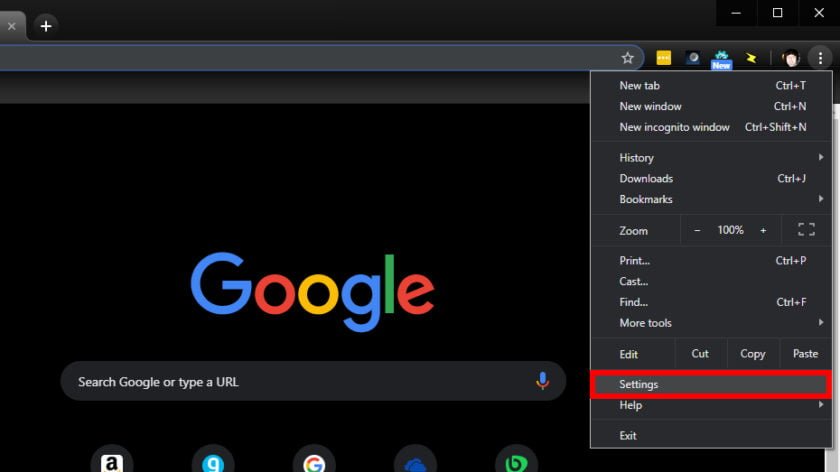Click the Copy button in Edit row
The width and height of the screenshot is (840, 472).
click(753, 354)
